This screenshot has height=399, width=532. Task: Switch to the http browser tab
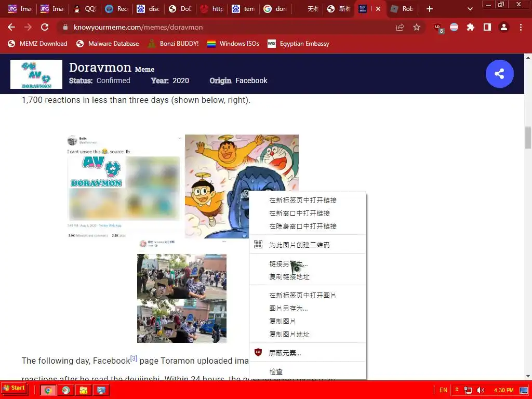[212, 9]
